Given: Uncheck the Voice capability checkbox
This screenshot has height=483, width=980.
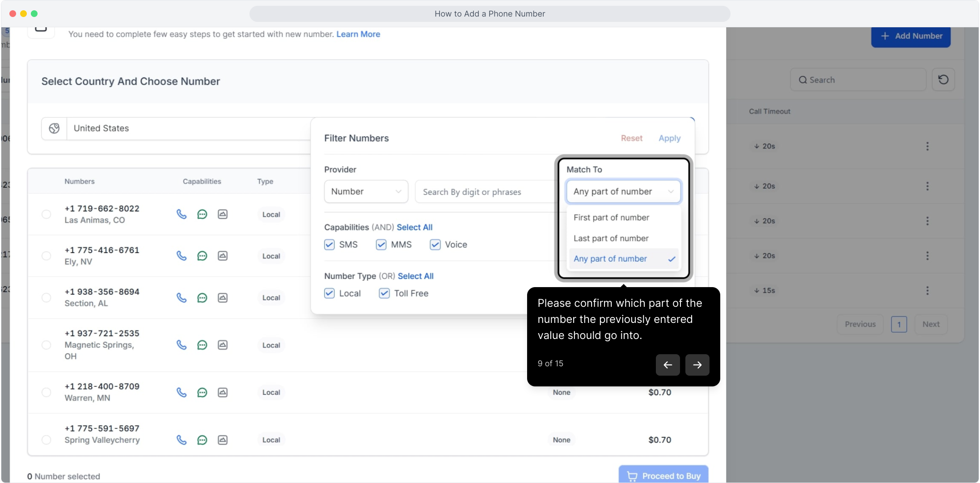Looking at the screenshot, I should [x=435, y=245].
